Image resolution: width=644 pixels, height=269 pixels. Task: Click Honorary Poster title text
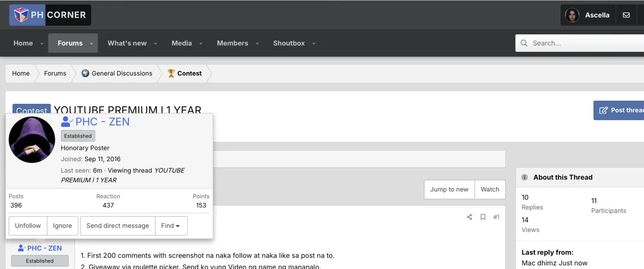click(85, 148)
